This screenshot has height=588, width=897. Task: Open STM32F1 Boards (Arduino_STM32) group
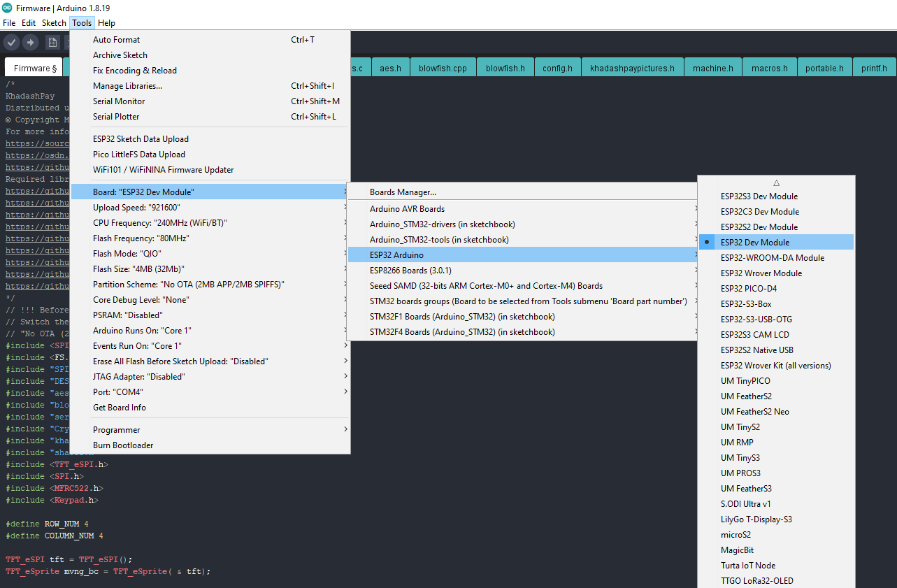pyautogui.click(x=523, y=317)
